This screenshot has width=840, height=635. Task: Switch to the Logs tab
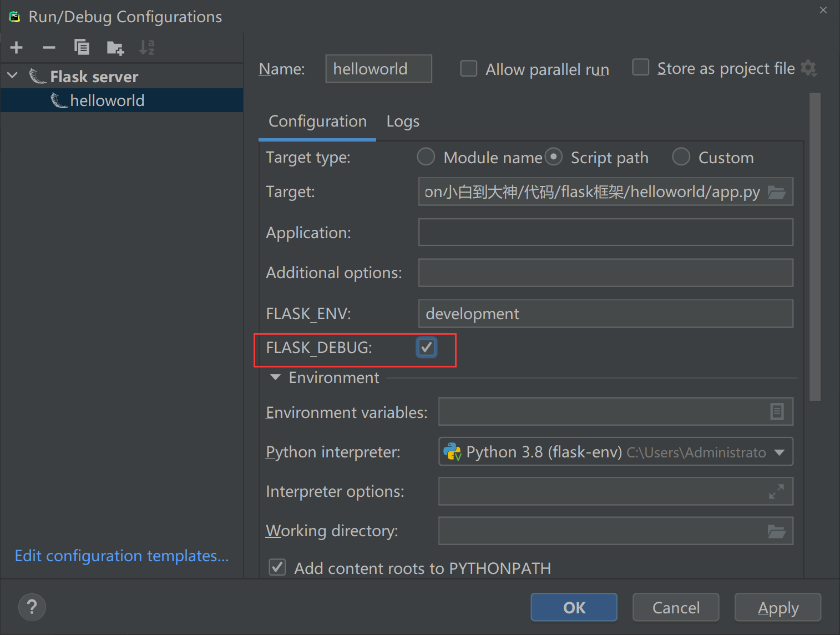click(x=403, y=122)
